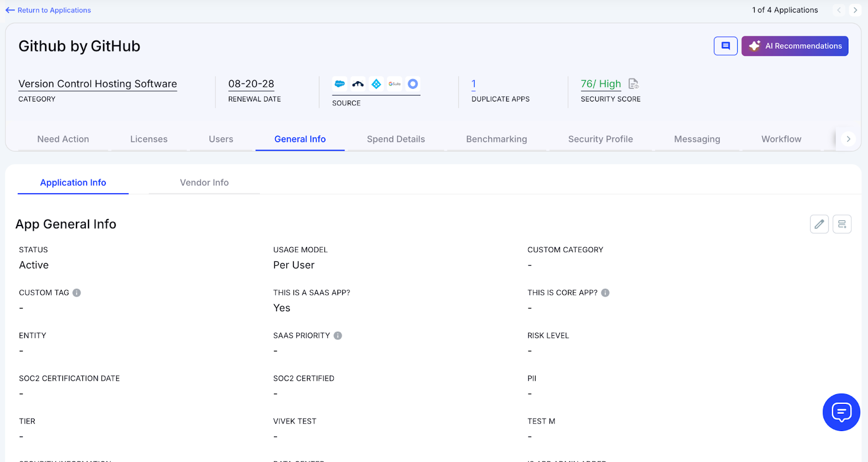Go to the next application arrow
Image resolution: width=868 pixels, height=462 pixels.
[x=855, y=10]
